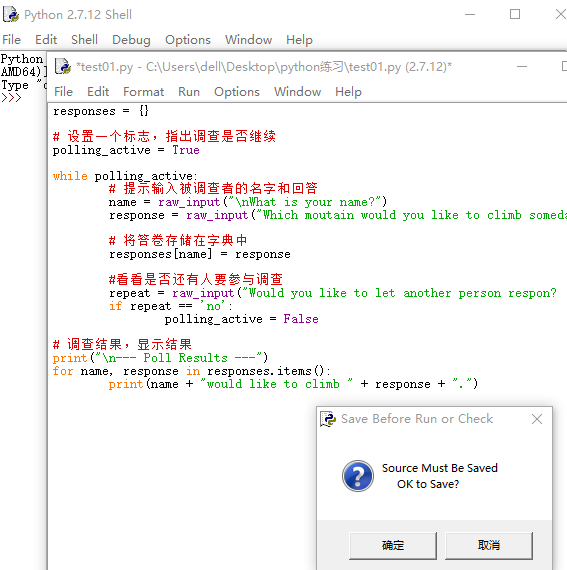Click the comment '#看看是否还有人要参与调查'

tap(196, 280)
